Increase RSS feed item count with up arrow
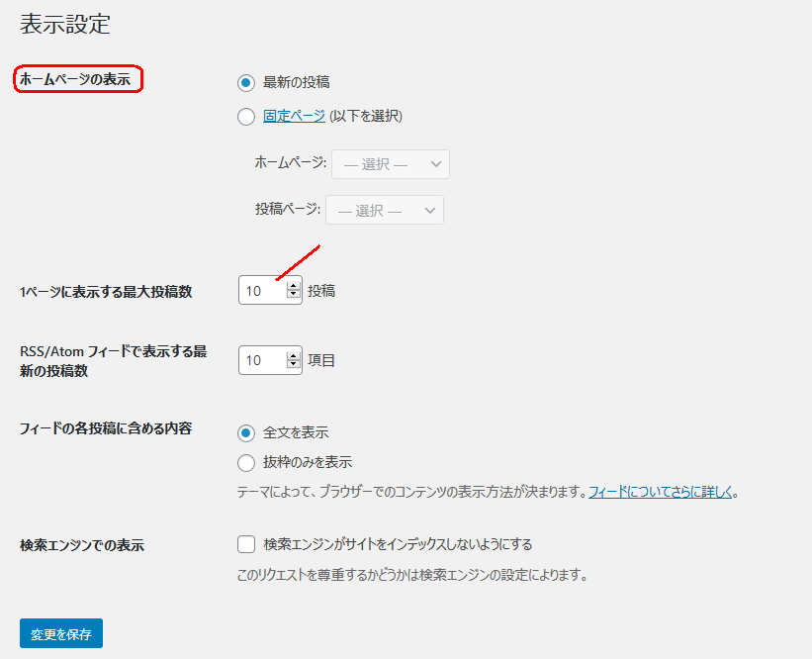This screenshot has width=812, height=659. tap(294, 355)
